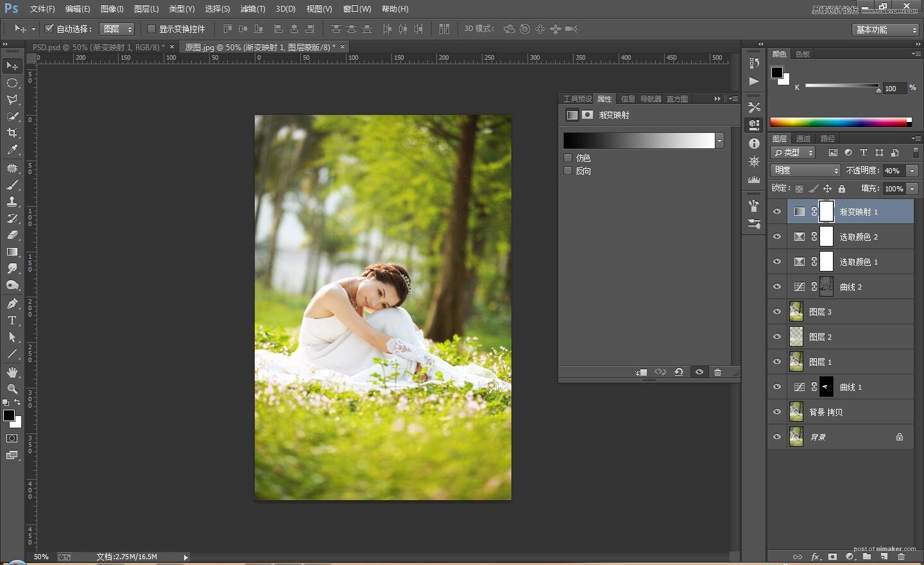
Task: Select the Path Selection tool
Action: [x=12, y=337]
